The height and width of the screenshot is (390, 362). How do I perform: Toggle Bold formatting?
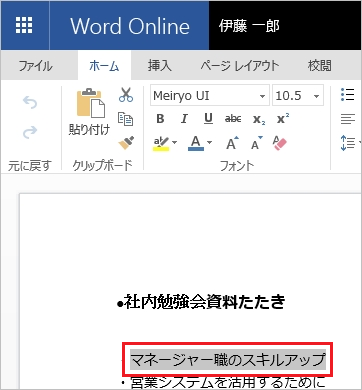(160, 119)
